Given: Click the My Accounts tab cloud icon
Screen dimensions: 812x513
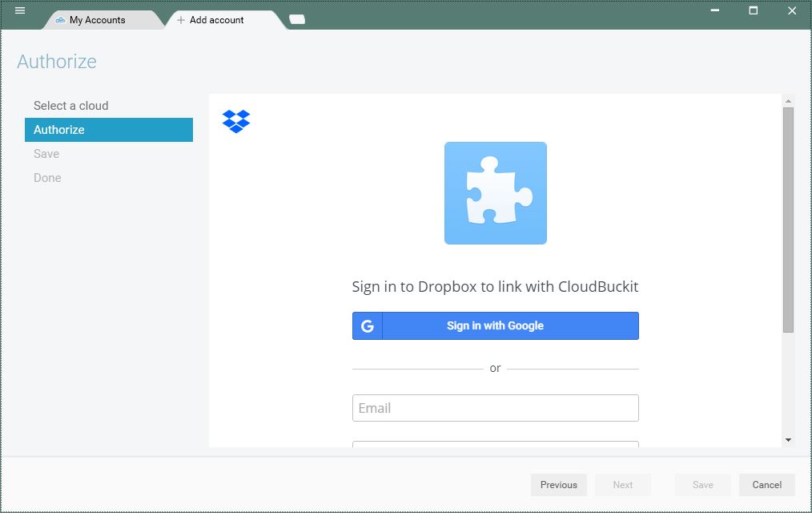Looking at the screenshot, I should tap(61, 20).
